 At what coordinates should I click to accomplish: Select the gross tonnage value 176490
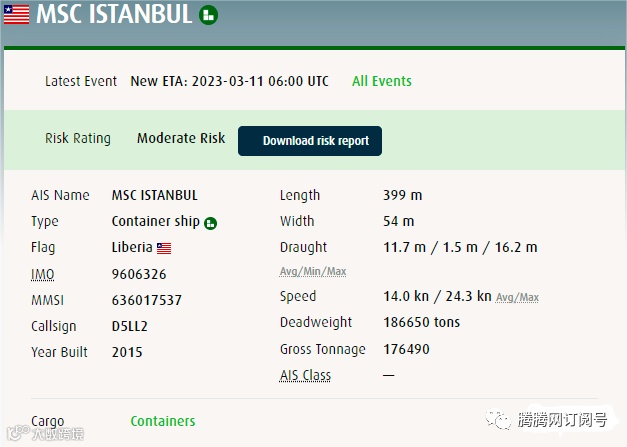[406, 349]
